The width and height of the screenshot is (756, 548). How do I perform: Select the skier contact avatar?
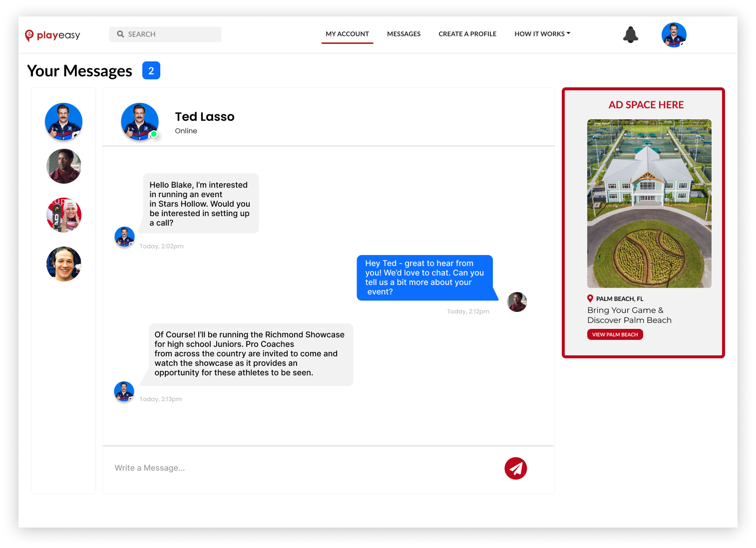point(64,215)
